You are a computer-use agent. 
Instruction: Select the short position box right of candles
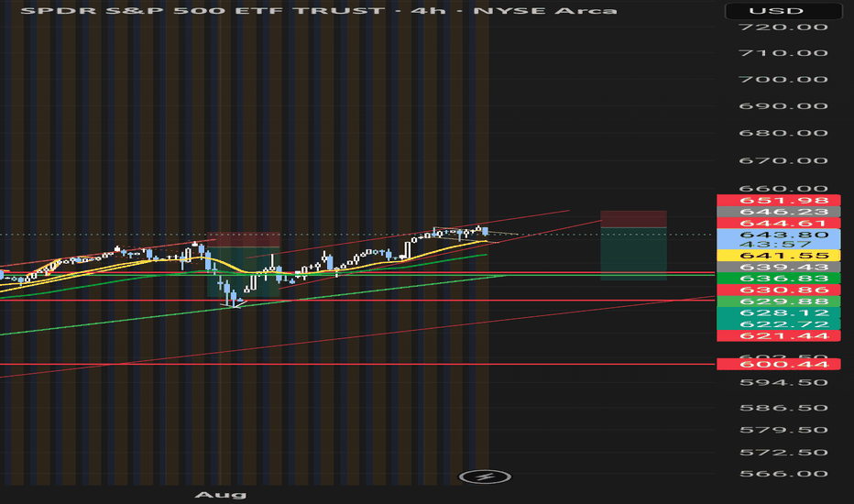(633, 246)
